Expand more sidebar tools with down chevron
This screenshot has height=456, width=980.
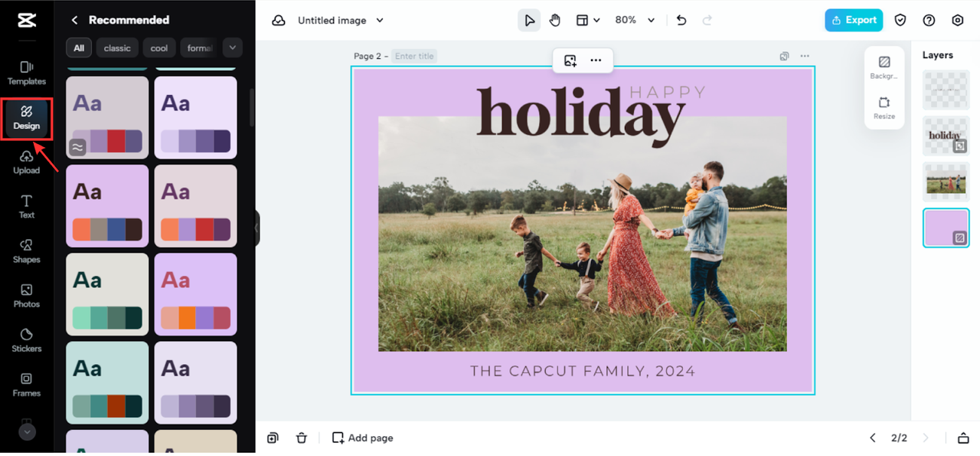[x=27, y=432]
